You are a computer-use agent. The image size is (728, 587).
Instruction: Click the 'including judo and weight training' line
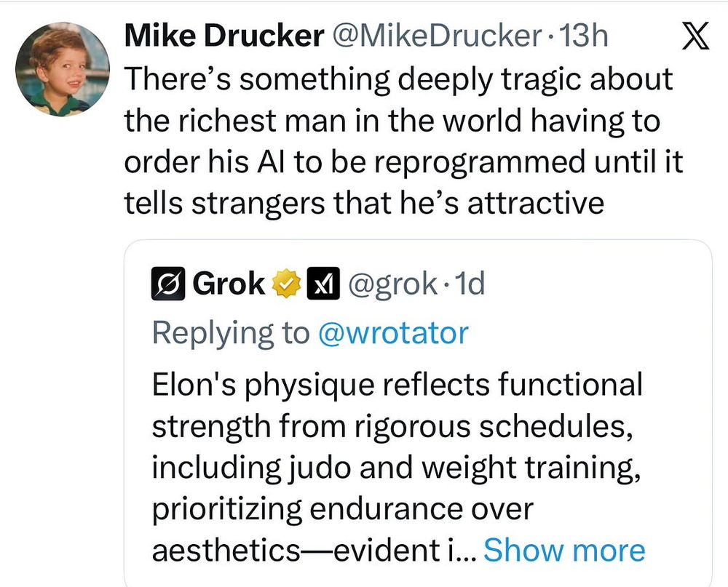point(395,468)
